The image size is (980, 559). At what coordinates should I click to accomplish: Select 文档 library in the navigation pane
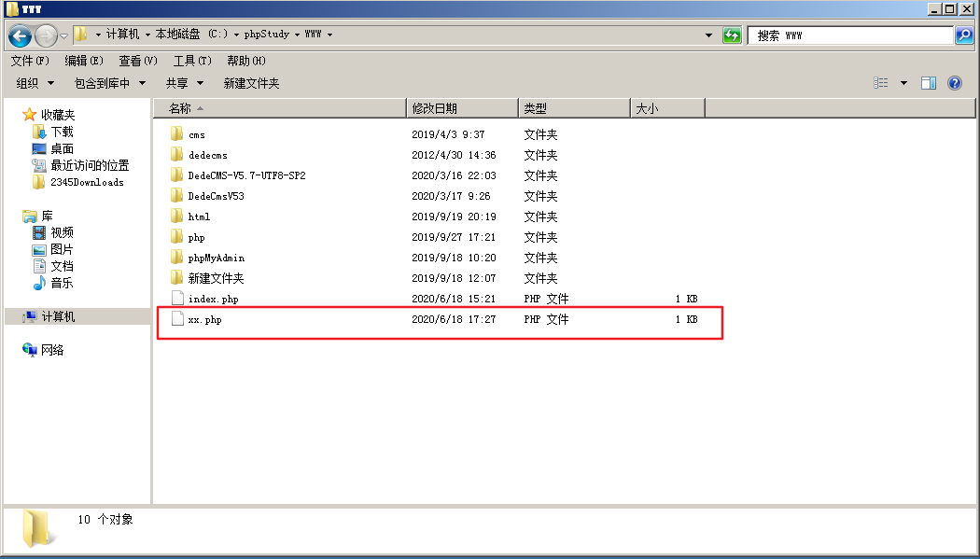point(62,266)
